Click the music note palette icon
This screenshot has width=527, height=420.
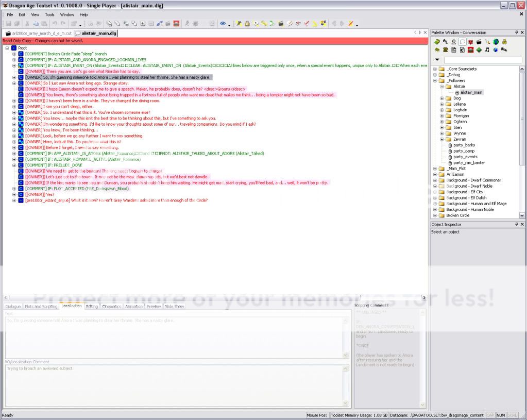[x=487, y=50]
